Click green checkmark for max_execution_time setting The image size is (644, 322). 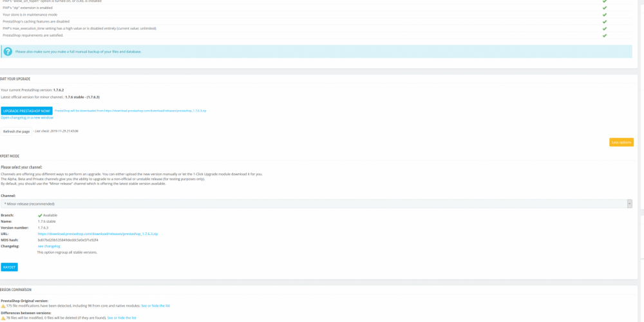tap(605, 28)
